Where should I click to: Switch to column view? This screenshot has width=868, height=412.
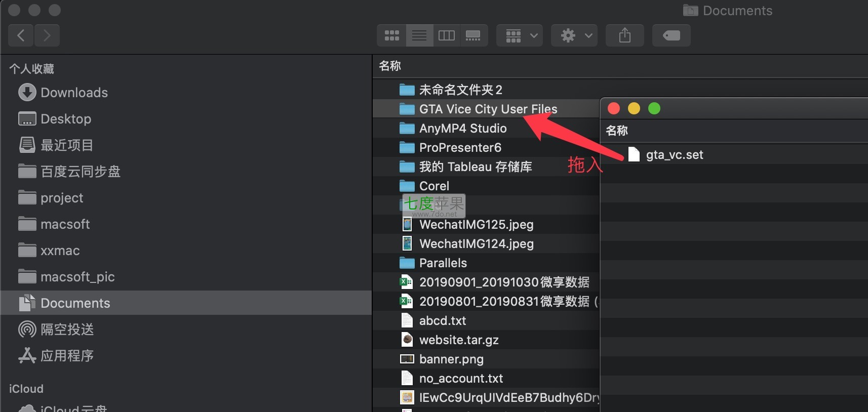coord(447,35)
